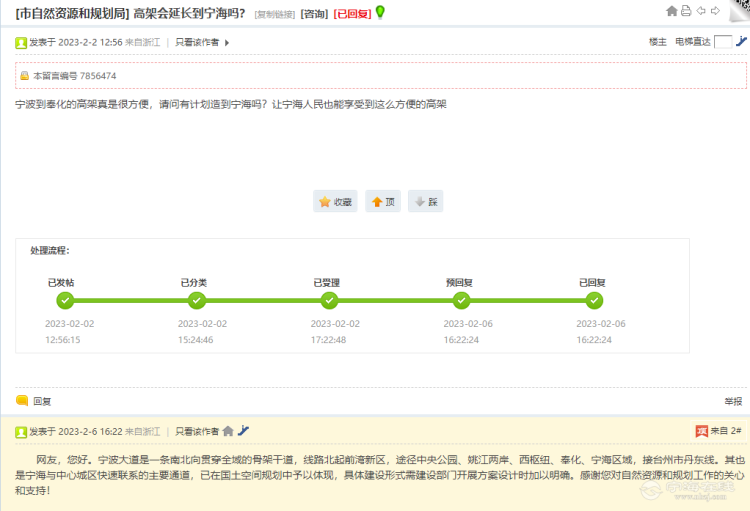Screen dimensions: 750x511
Task: Click the home icon in thread header
Action: coord(671,11)
